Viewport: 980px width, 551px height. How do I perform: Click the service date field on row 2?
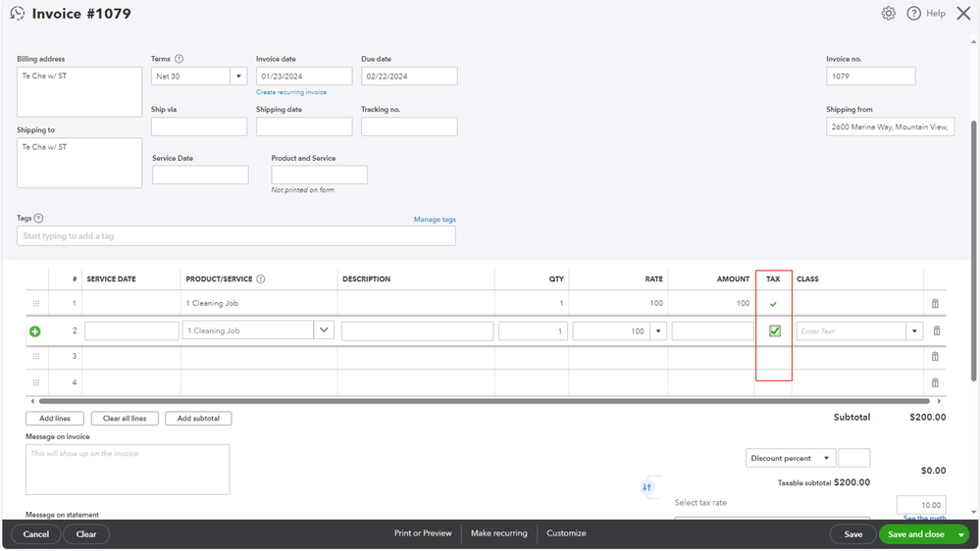pyautogui.click(x=131, y=331)
